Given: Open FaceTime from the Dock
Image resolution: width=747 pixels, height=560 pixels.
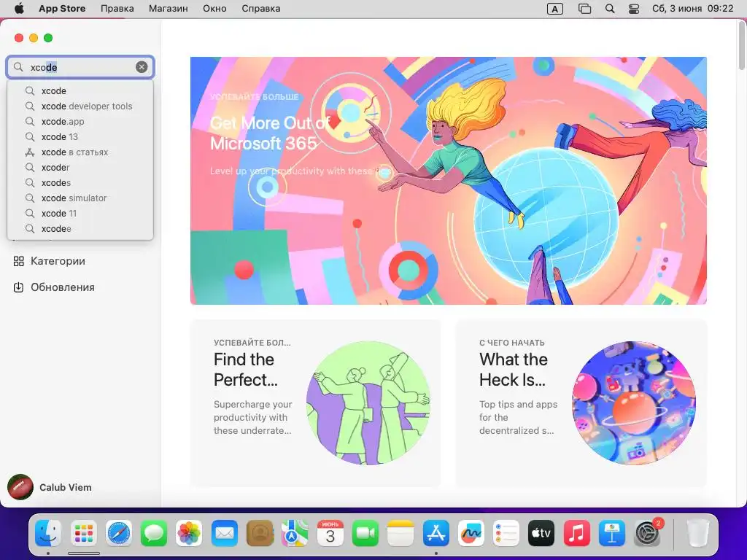Looking at the screenshot, I should [x=365, y=533].
